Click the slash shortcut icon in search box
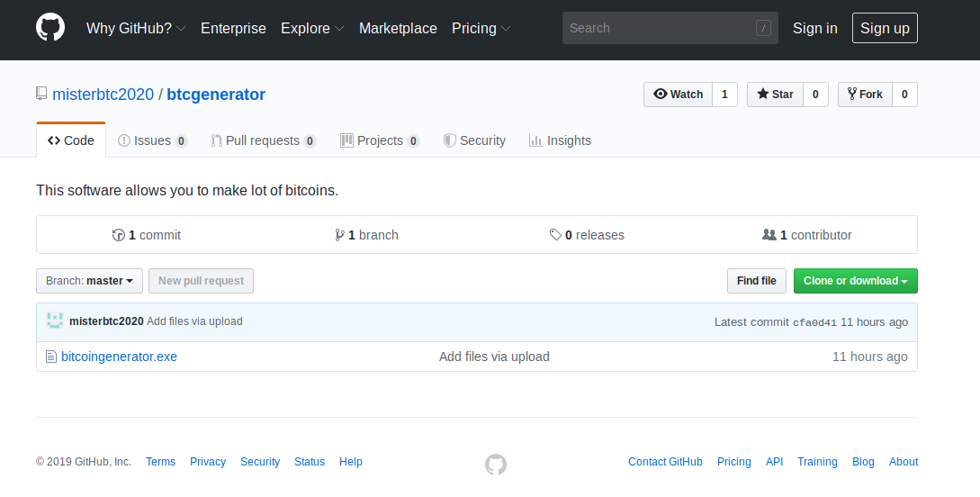980x497 pixels. click(763, 28)
